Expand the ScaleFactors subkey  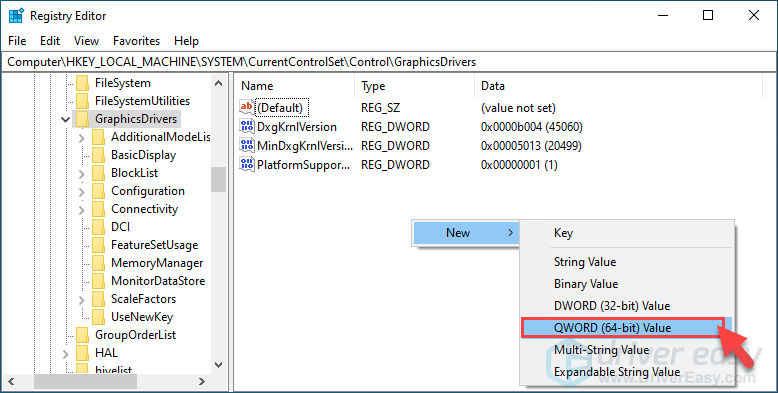tap(82, 300)
